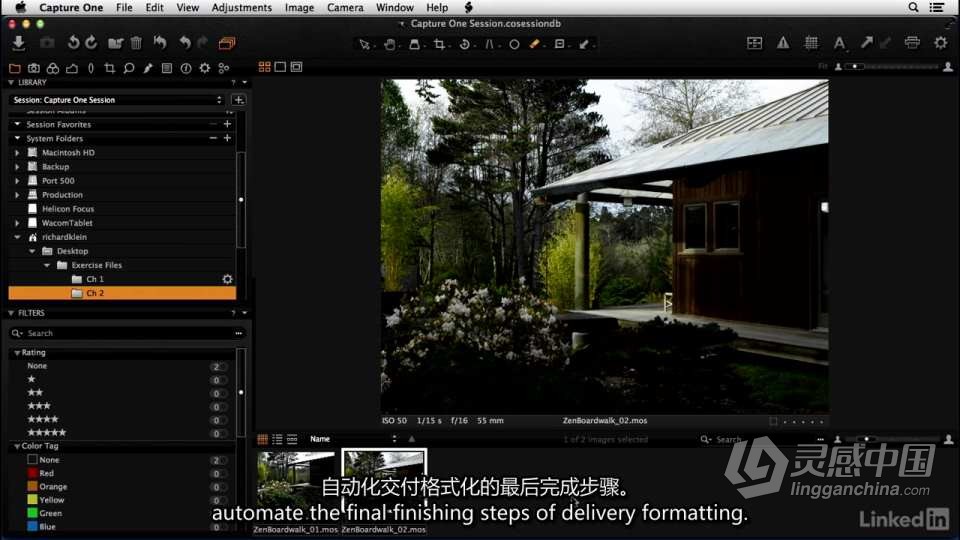Click the trash delete icon
The image size is (960, 540).
pyautogui.click(x=136, y=43)
